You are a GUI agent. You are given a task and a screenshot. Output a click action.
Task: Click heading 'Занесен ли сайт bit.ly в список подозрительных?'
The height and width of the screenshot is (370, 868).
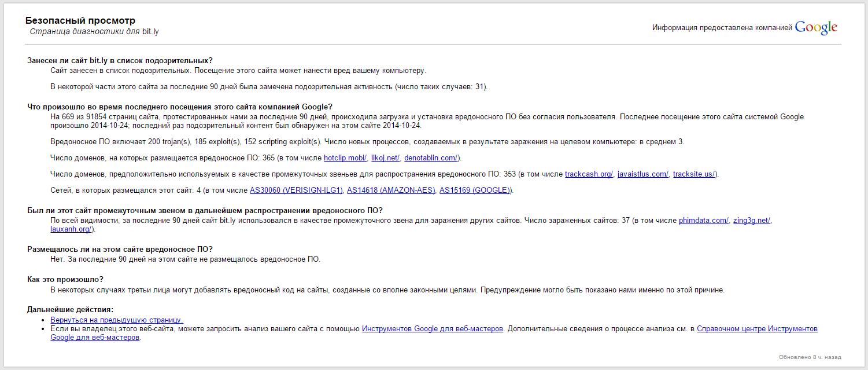coord(120,60)
